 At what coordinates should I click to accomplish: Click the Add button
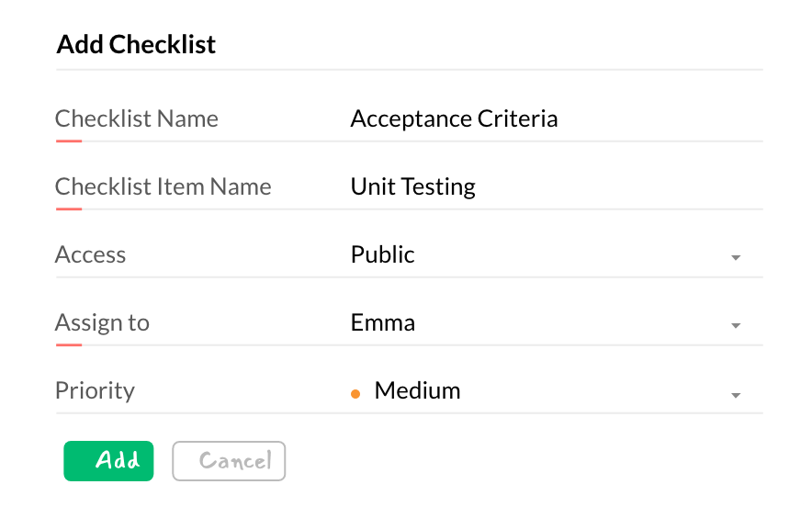pyautogui.click(x=108, y=461)
